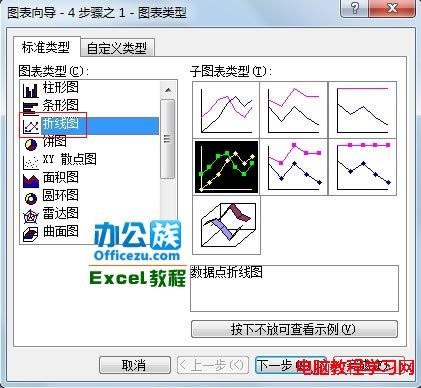421x388 pixels.
Task: Select the stacked line sub-chart thumbnail
Action: pos(294,110)
